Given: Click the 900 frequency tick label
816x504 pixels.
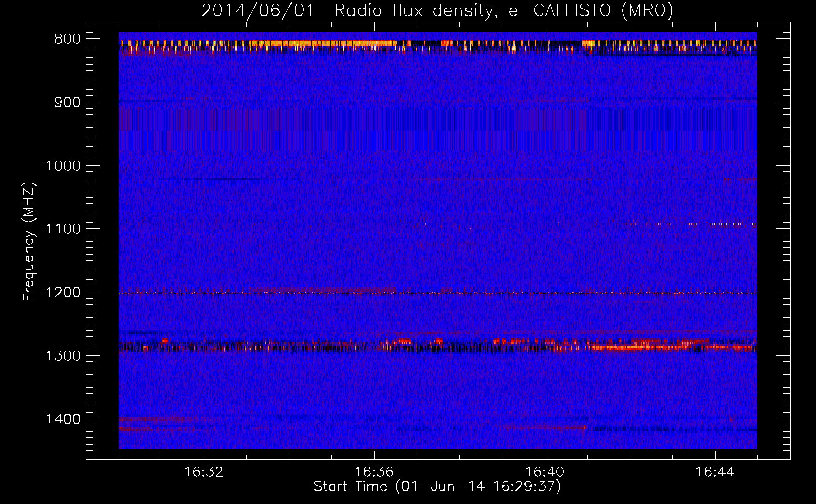Looking at the screenshot, I should point(67,102).
